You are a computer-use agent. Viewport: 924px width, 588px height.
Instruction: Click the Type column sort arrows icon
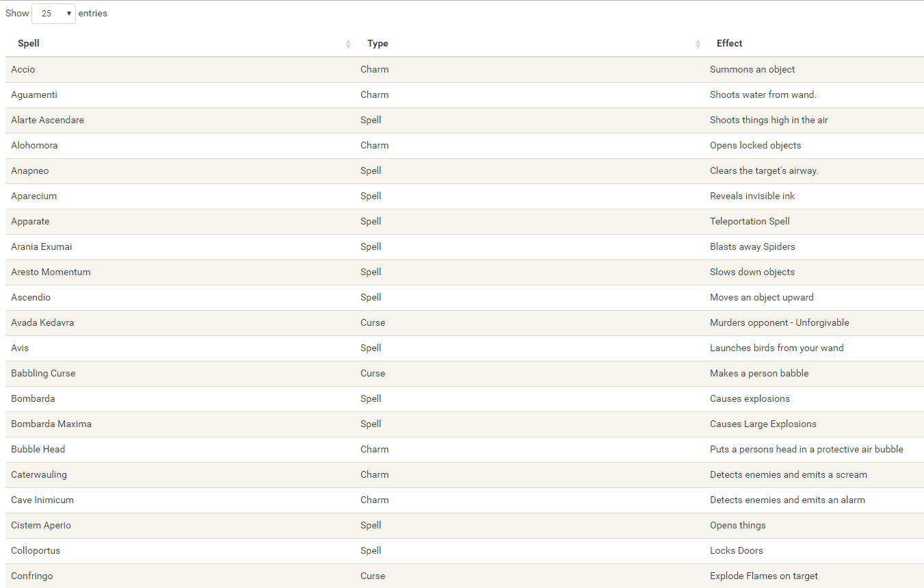pos(698,44)
